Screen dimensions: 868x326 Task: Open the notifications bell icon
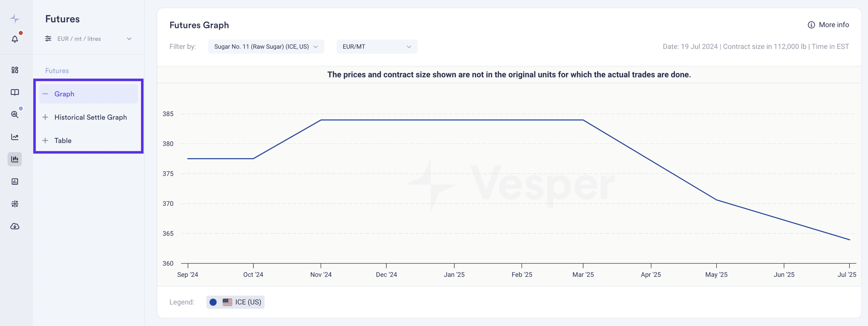pos(15,39)
